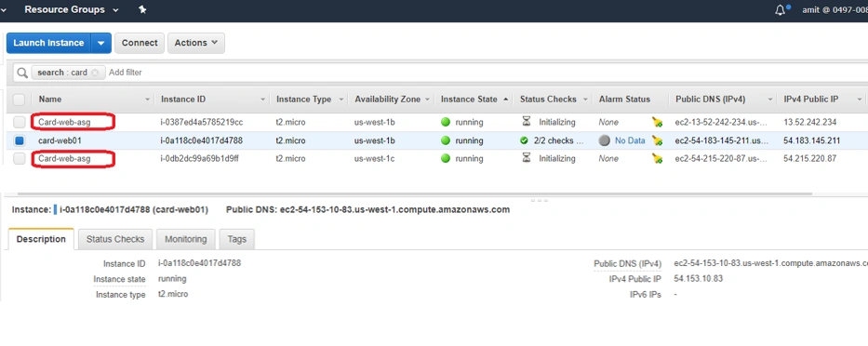Select the Card-web-asg instance in us-west-1b

click(64, 122)
